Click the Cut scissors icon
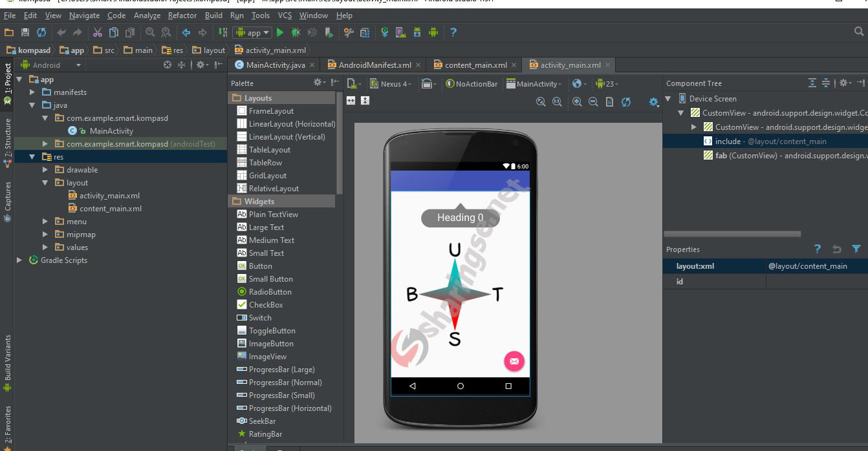 [x=97, y=32]
